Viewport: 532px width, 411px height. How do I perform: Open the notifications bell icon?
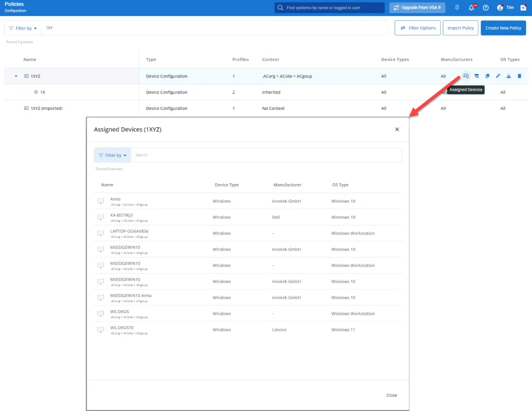point(471,8)
